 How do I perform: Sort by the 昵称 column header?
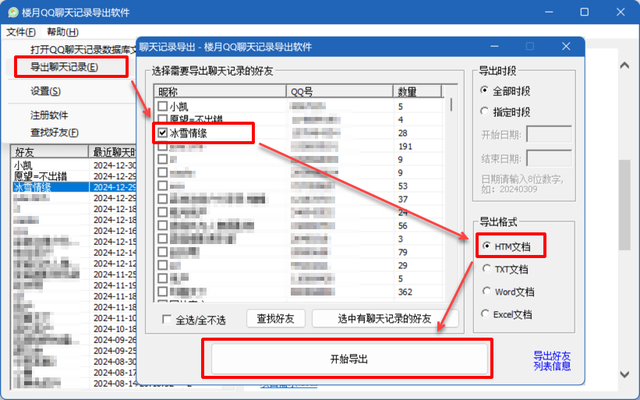[x=220, y=91]
